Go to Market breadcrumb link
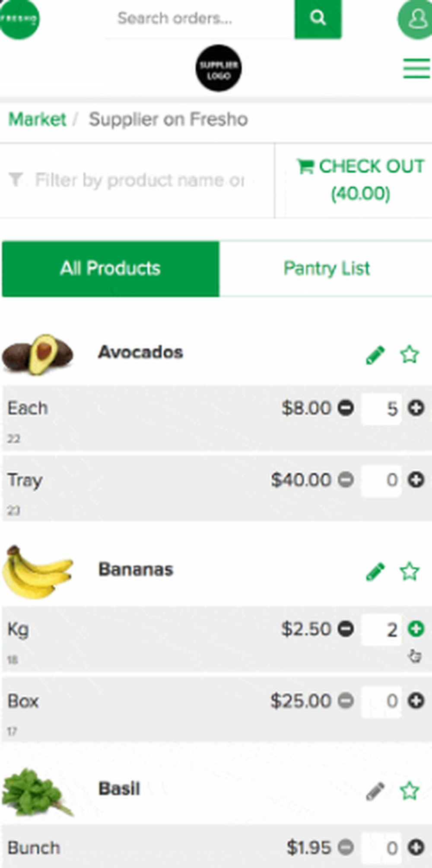The height and width of the screenshot is (868, 432). tap(37, 119)
